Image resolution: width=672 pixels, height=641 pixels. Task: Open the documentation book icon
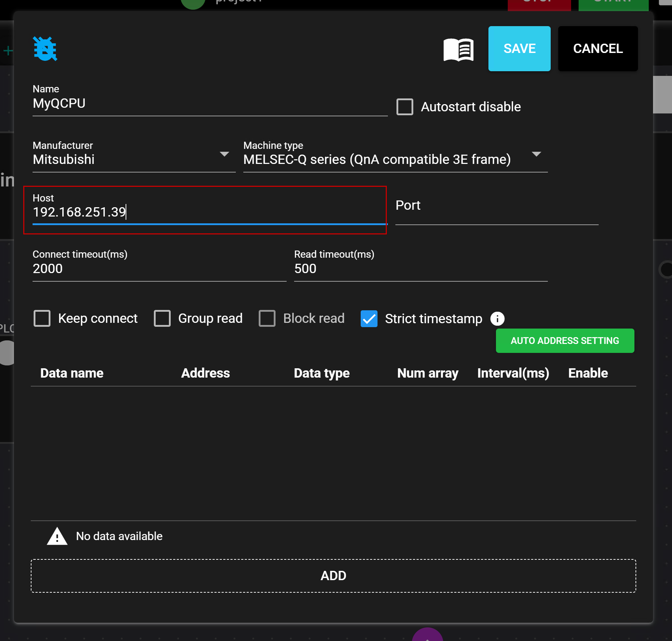[x=458, y=49]
